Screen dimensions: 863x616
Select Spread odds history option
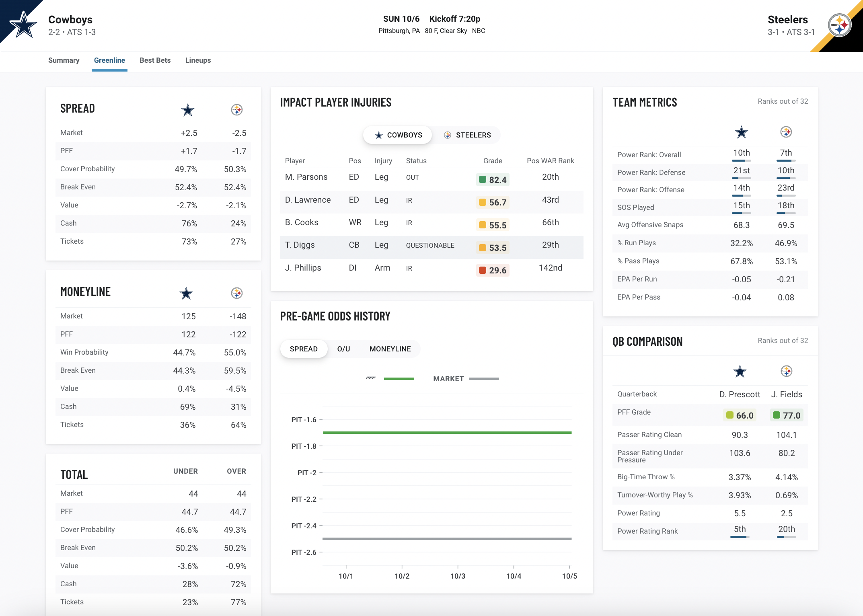pyautogui.click(x=304, y=349)
